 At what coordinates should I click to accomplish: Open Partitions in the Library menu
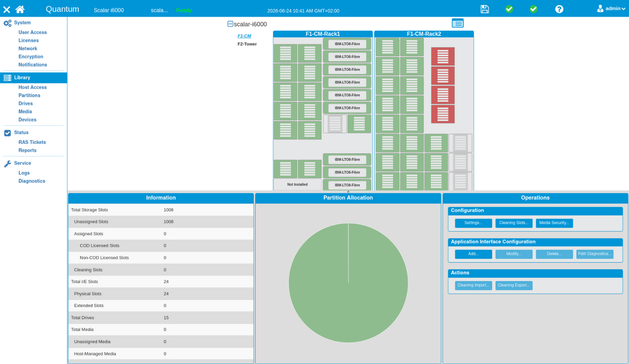[x=30, y=95]
